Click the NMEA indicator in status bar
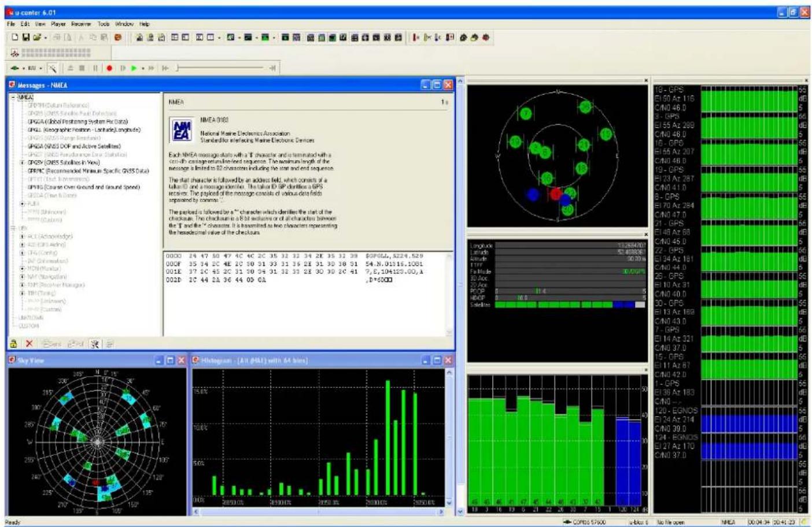 (728, 522)
